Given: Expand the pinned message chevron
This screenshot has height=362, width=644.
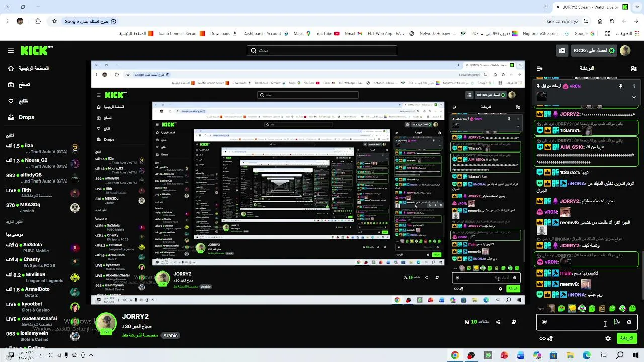Looking at the screenshot, I should pos(634,97).
